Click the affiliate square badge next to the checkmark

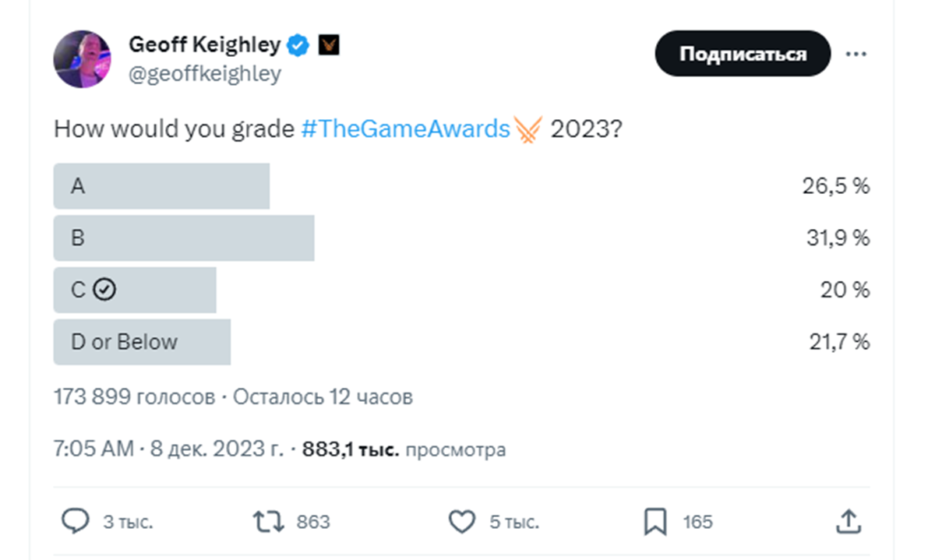(x=330, y=45)
